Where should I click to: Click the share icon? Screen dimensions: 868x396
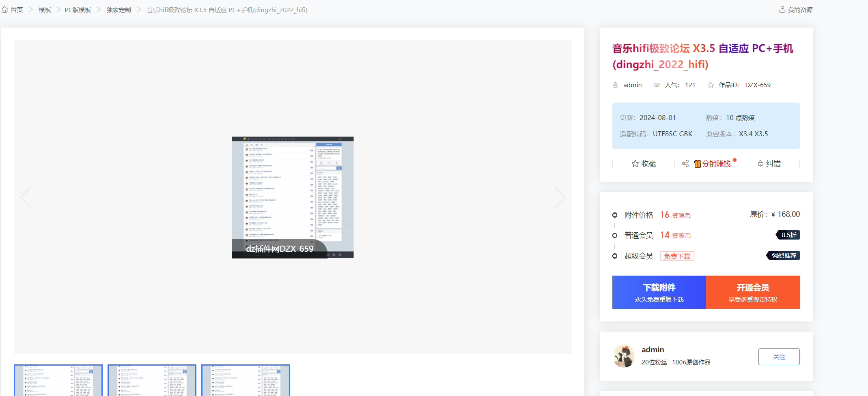pyautogui.click(x=685, y=163)
